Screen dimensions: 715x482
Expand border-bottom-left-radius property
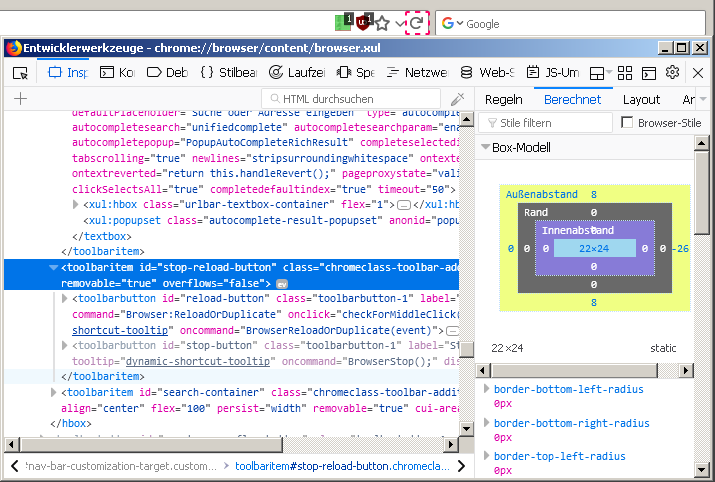point(486,389)
